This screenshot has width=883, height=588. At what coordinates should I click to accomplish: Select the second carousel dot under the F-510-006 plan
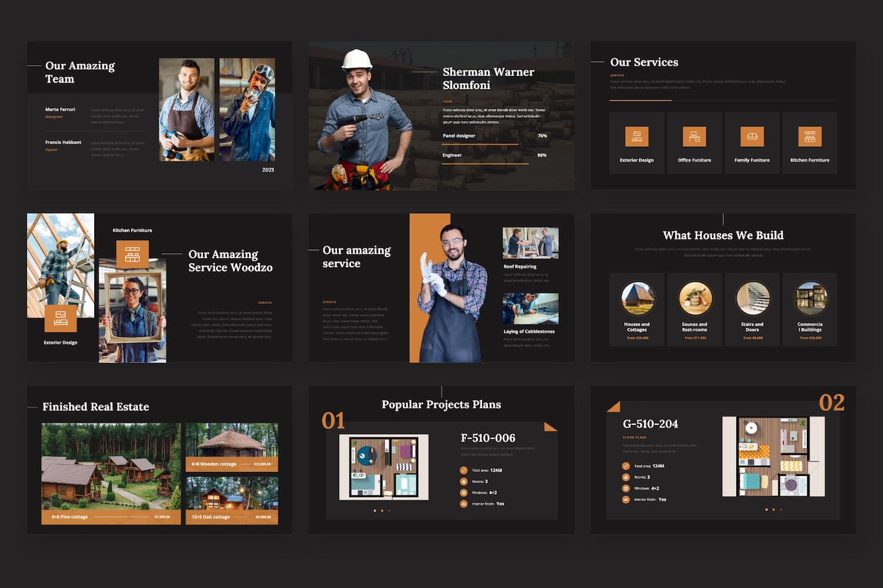point(382,511)
